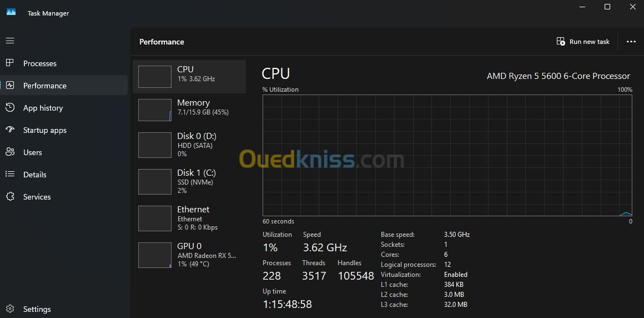The height and width of the screenshot is (318, 644).
Task: Open the Services puzzle icon
Action: coord(10,197)
